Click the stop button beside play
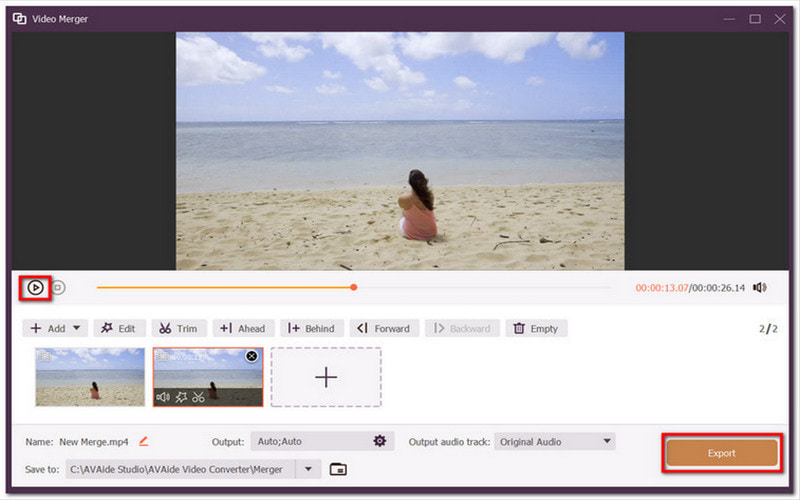 [x=58, y=288]
